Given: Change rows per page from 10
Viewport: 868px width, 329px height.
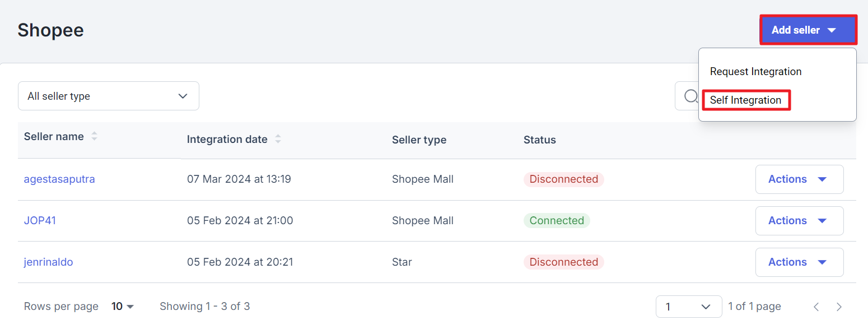Looking at the screenshot, I should pyautogui.click(x=123, y=307).
